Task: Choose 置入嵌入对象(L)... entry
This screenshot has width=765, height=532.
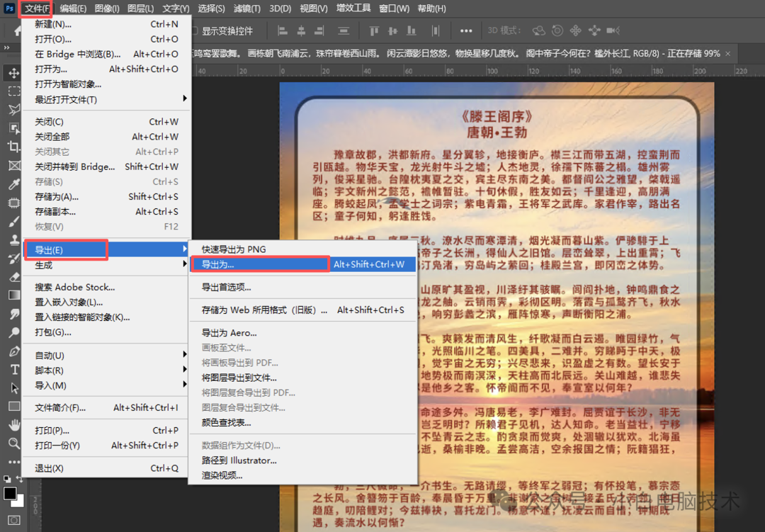Action: pyautogui.click(x=106, y=302)
